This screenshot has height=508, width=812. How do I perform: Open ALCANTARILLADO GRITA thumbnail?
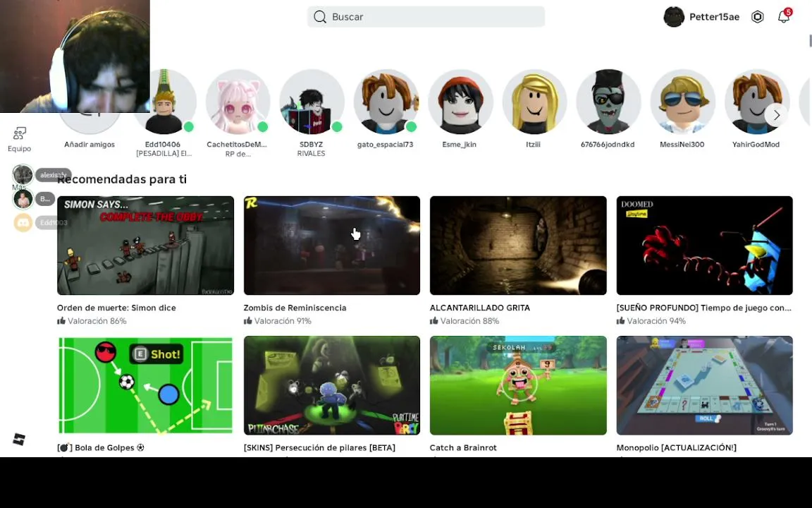(518, 246)
